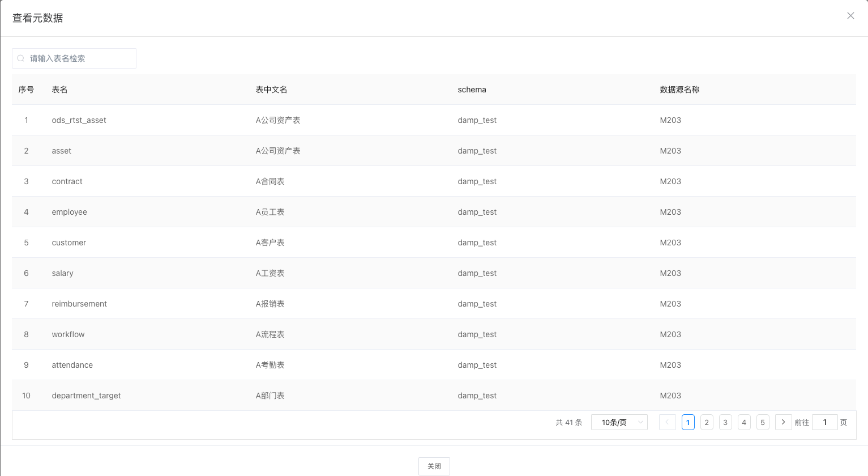Click the contract table name
Viewport: 868px width, 476px height.
pyautogui.click(x=67, y=181)
